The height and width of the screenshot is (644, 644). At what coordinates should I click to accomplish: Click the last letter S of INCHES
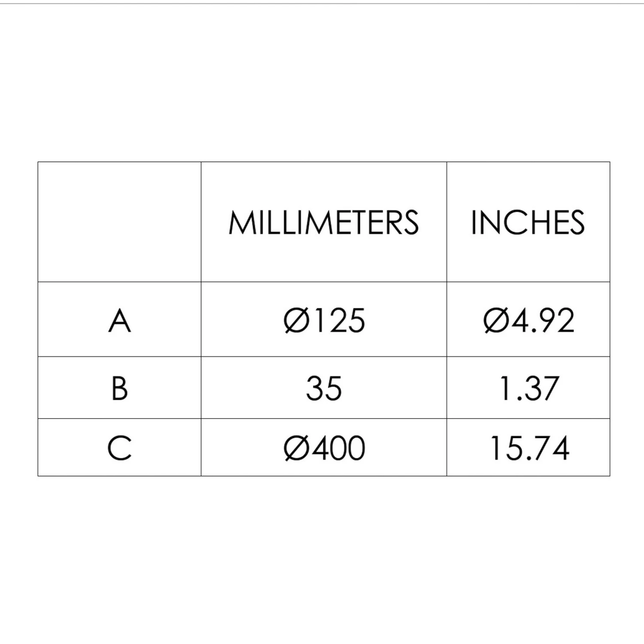click(x=576, y=223)
